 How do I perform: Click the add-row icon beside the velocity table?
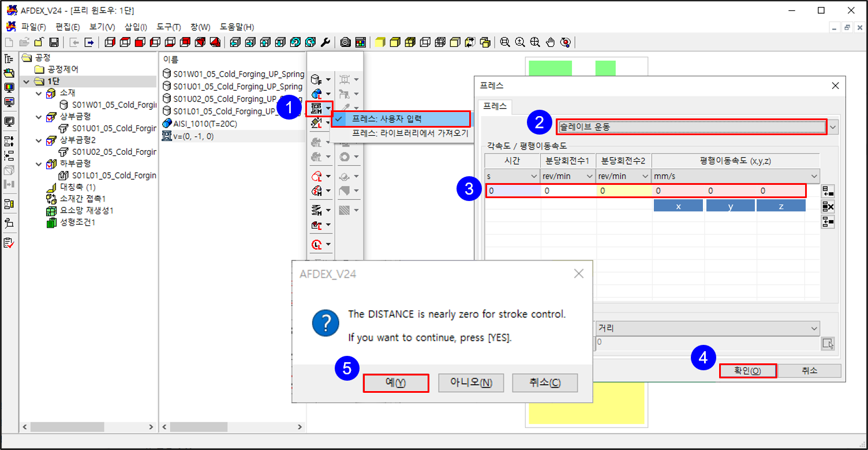click(x=828, y=192)
